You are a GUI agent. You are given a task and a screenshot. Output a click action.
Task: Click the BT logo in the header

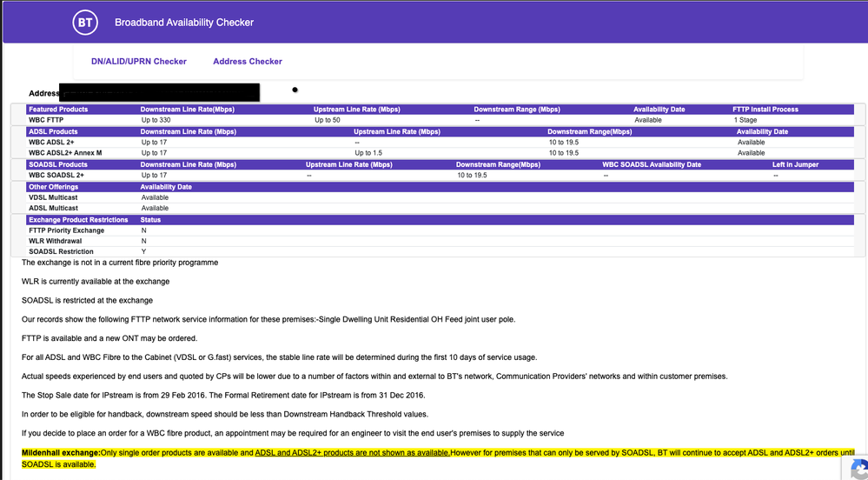(84, 23)
